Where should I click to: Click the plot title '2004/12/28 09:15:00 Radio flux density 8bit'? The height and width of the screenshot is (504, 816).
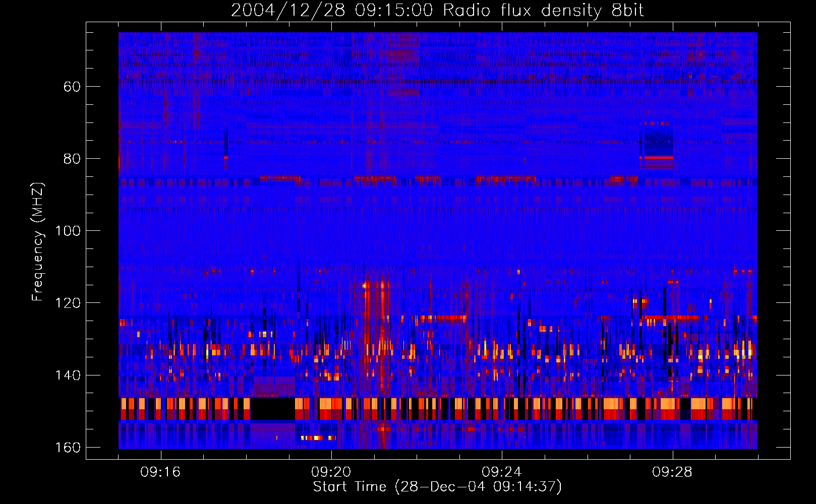tap(437, 11)
